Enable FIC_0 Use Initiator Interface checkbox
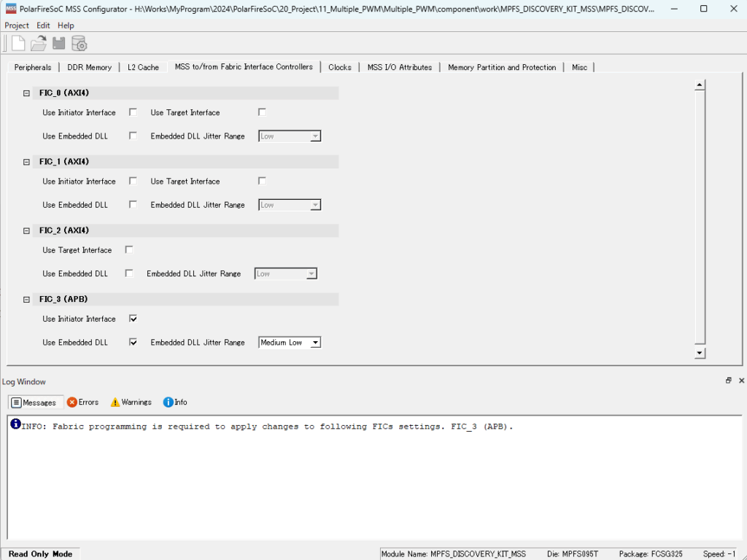The image size is (747, 560). pyautogui.click(x=133, y=112)
